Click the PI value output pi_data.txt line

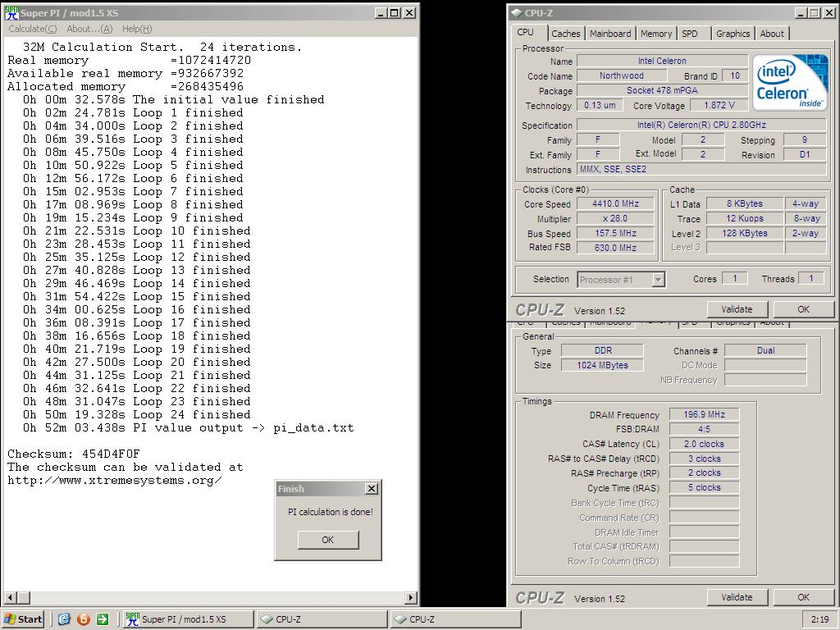188,427
